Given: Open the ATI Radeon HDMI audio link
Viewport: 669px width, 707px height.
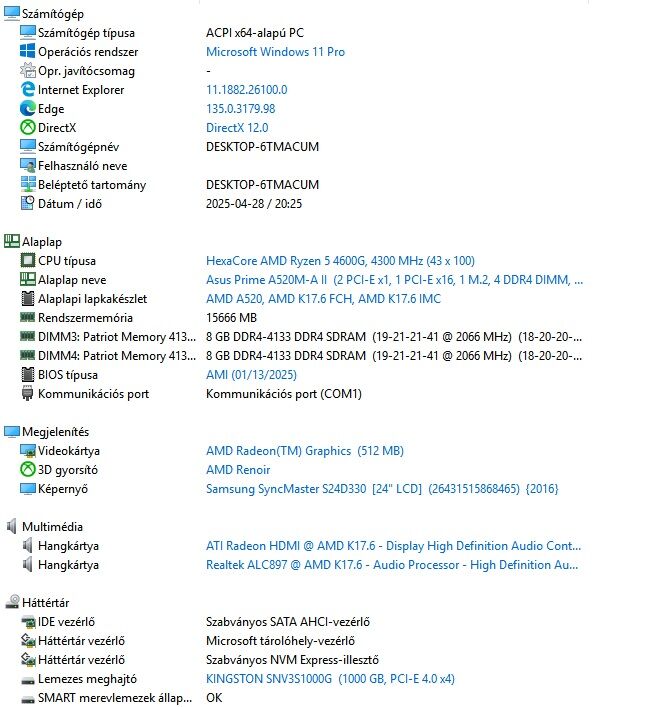Looking at the screenshot, I should (394, 546).
